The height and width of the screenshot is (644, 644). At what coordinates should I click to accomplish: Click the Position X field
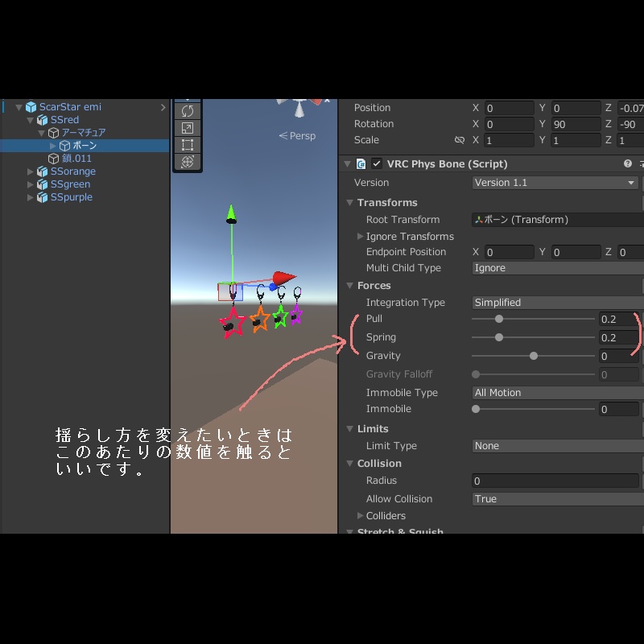tap(510, 108)
